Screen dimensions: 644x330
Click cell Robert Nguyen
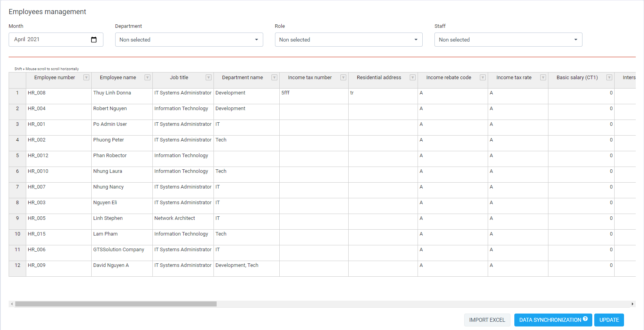coord(122,112)
